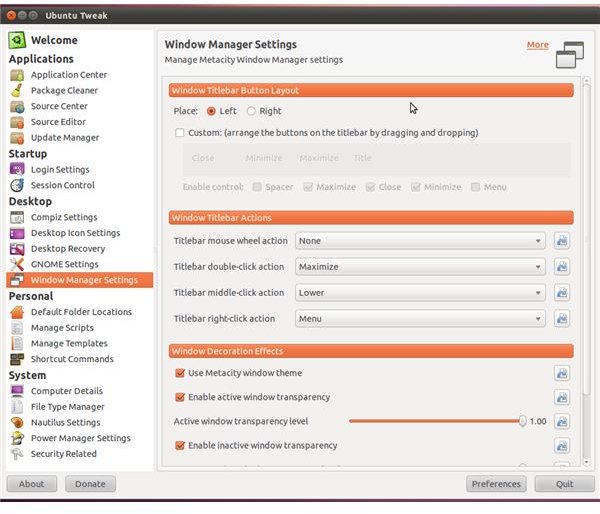Click scrollbar down arrow in settings panel
The width and height of the screenshot is (600, 514).
click(586, 462)
